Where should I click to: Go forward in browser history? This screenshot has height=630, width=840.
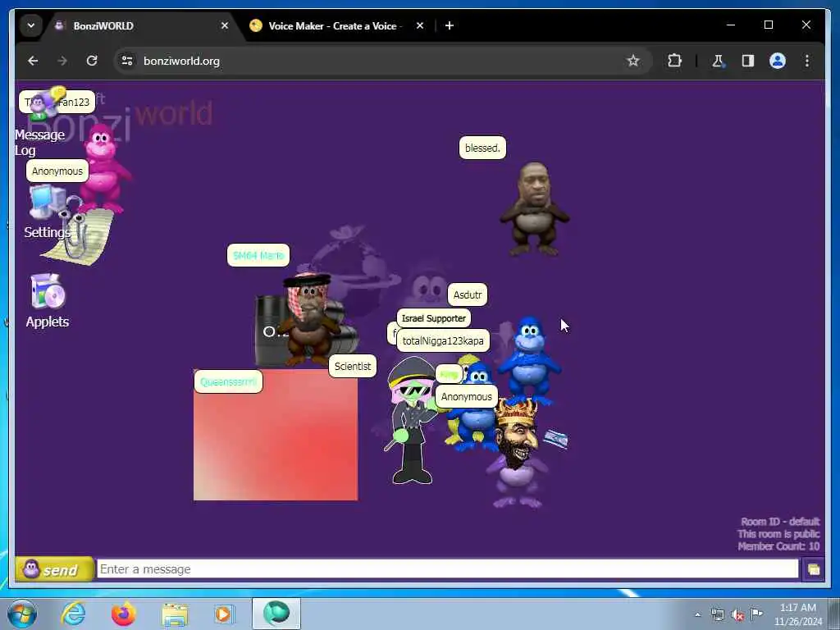click(62, 61)
